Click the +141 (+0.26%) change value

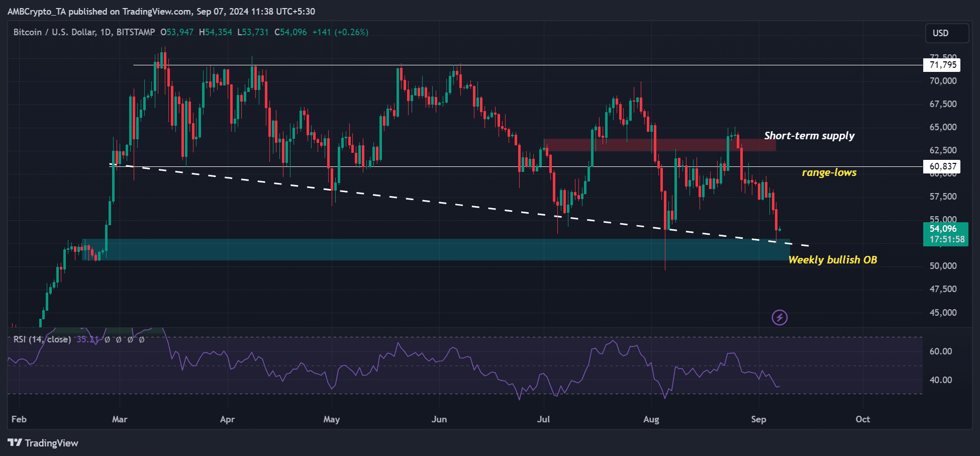pyautogui.click(x=340, y=32)
